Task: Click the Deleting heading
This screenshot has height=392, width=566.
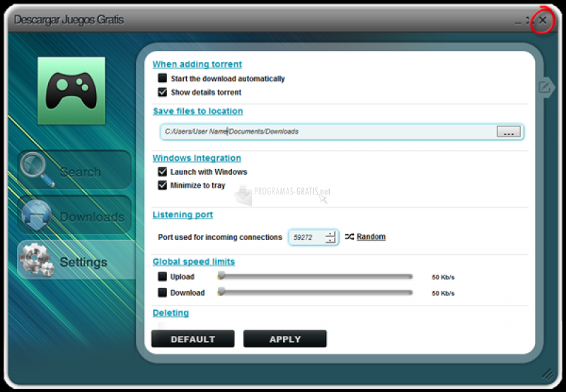Action: coord(171,313)
